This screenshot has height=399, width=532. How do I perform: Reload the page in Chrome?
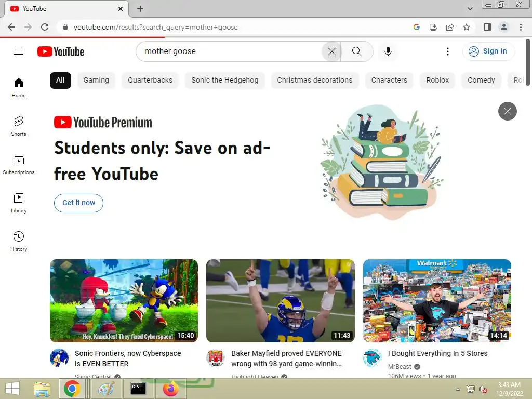pos(45,27)
